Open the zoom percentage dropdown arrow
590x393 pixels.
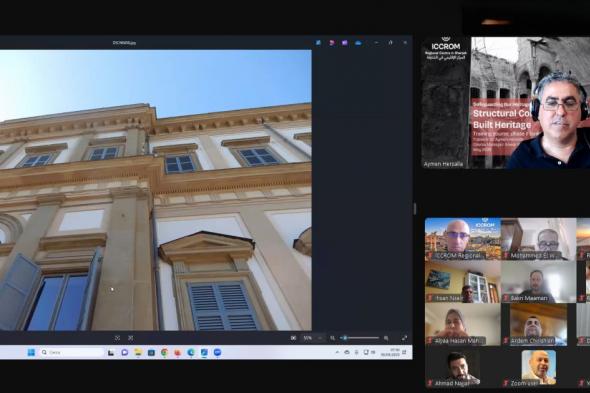[x=320, y=338]
